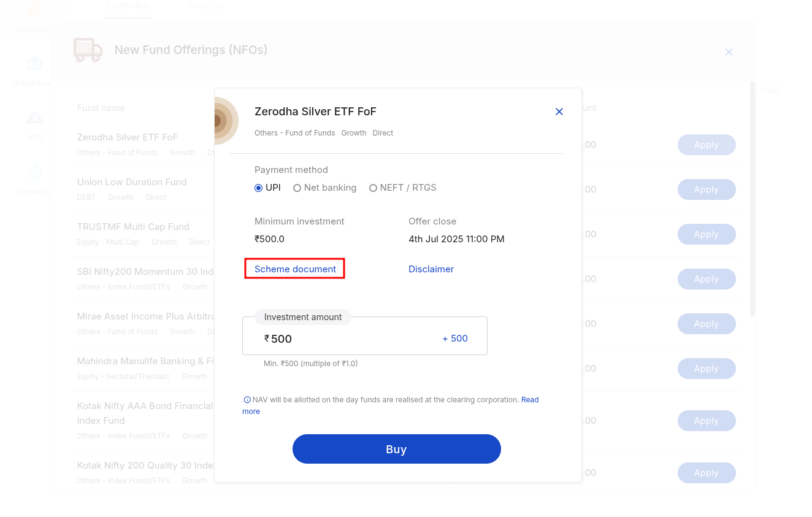Image resolution: width=812 pixels, height=517 pixels.
Task: Open the Disclaimer link
Action: tap(431, 269)
